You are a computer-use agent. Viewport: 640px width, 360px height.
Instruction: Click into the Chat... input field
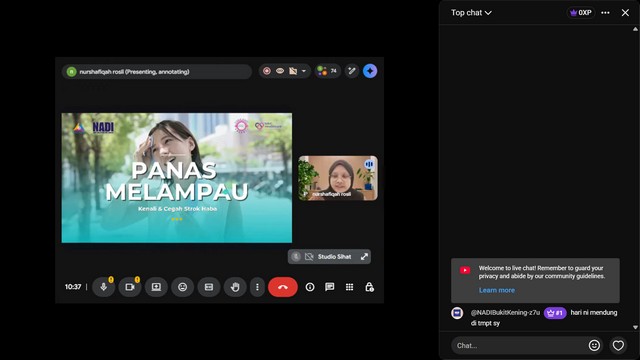(x=518, y=346)
